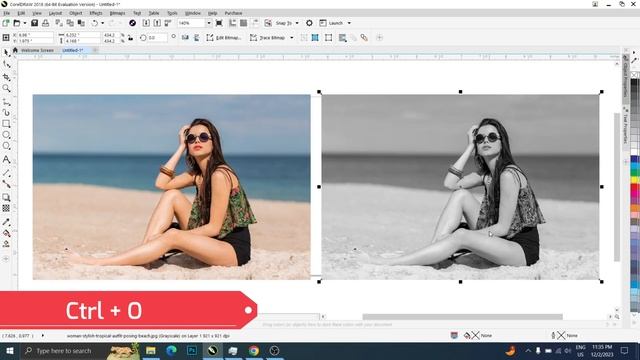Select the Color Eyedropper tool

6,222
